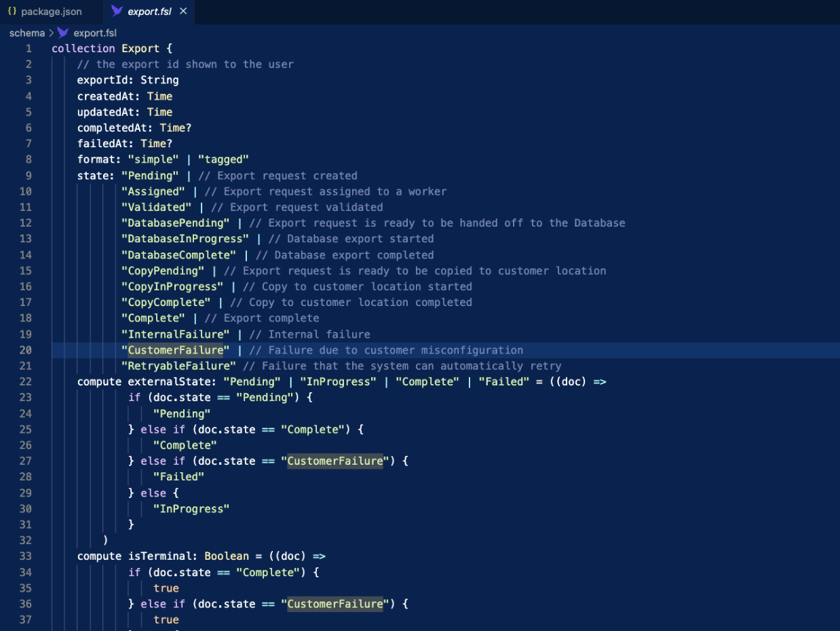Click the "Complete" state value on line 18
Viewport: 840px width, 631px height.
153,318
